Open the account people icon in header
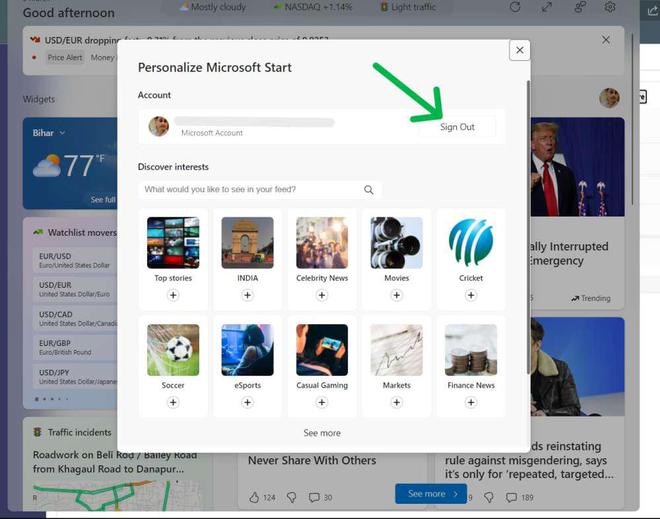Screen dimensions: 660x519 [580, 7]
